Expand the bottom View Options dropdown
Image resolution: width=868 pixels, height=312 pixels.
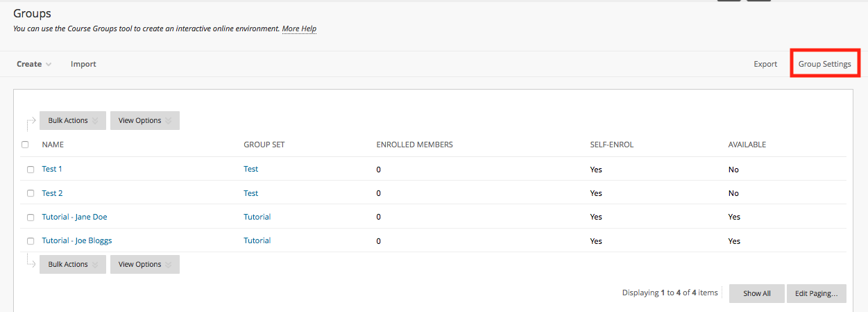pos(145,264)
